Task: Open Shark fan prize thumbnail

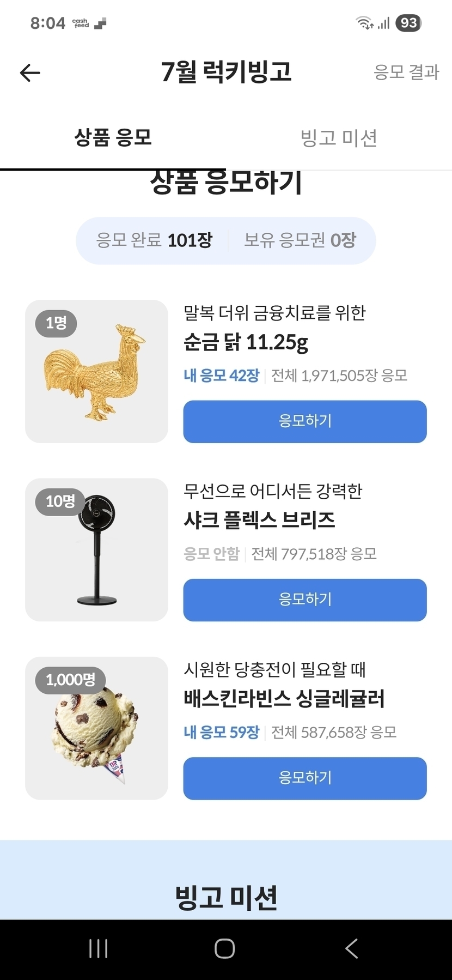Action: pyautogui.click(x=97, y=550)
